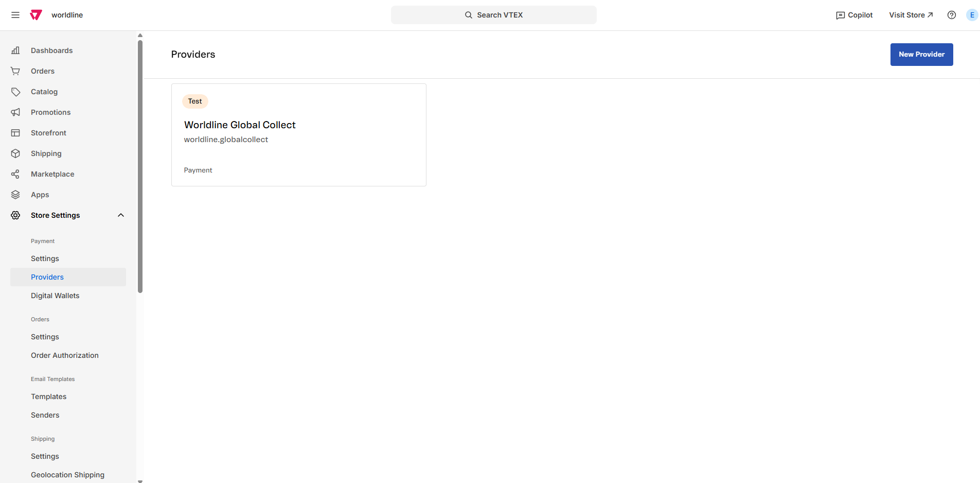Open Catalog using its tag icon
Viewport: 980px width, 483px height.
coord(15,92)
